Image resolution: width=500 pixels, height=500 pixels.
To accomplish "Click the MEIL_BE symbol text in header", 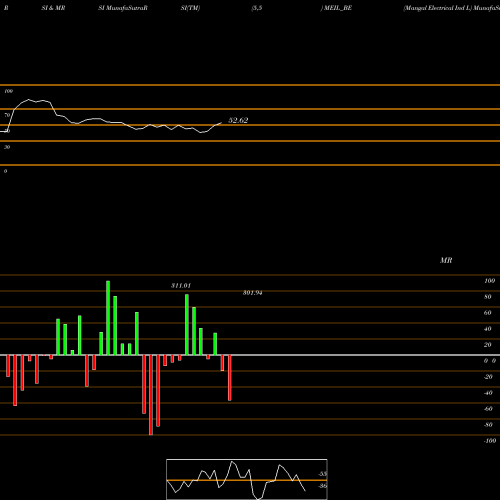I will coord(338,8).
